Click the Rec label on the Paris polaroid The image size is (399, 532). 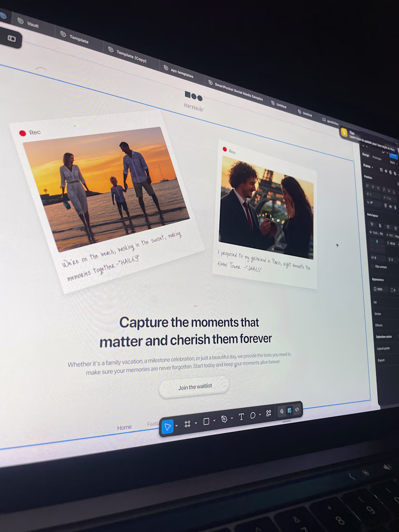pos(232,152)
